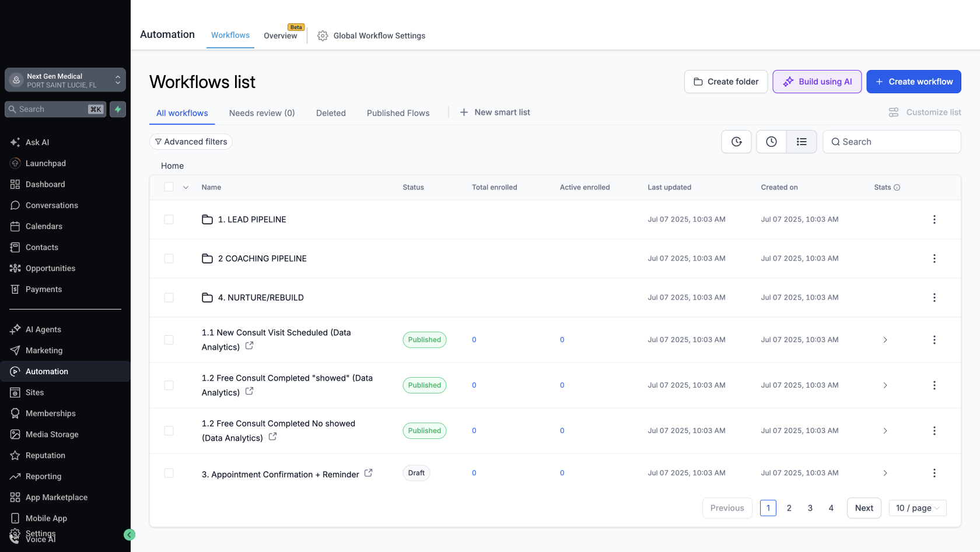Screen dimensions: 980x552
Task: Select Published Flows tab
Action: [x=398, y=113]
